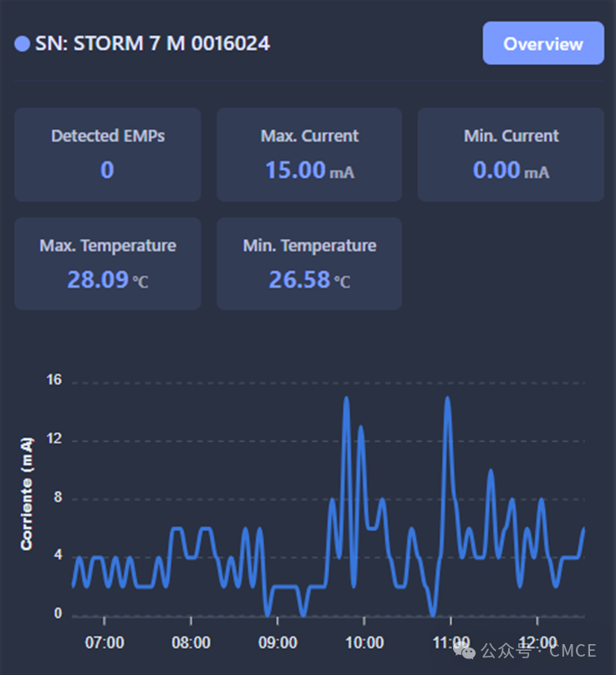Screen dimensions: 616x675
Task: Click the Corriente (mA) y-axis title
Action: [x=27, y=493]
